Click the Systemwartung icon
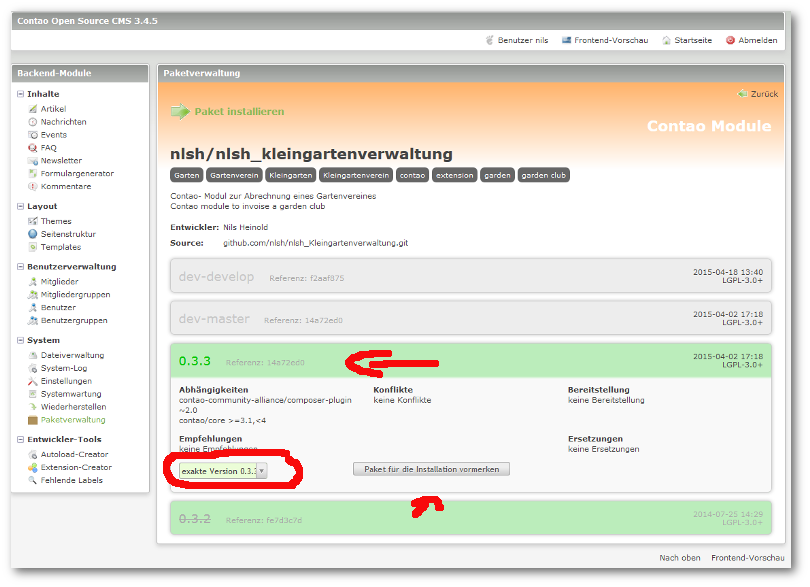Screen dimensions: 810x587 tap(33, 394)
